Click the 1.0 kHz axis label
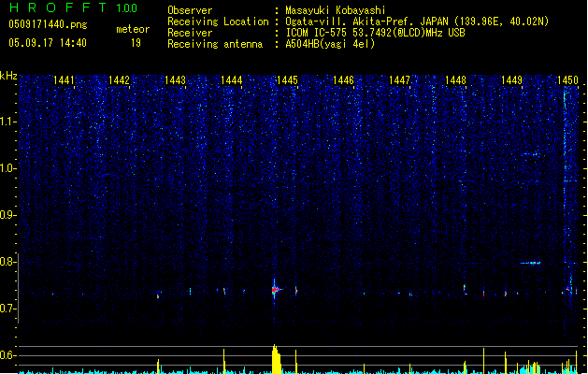 point(7,168)
